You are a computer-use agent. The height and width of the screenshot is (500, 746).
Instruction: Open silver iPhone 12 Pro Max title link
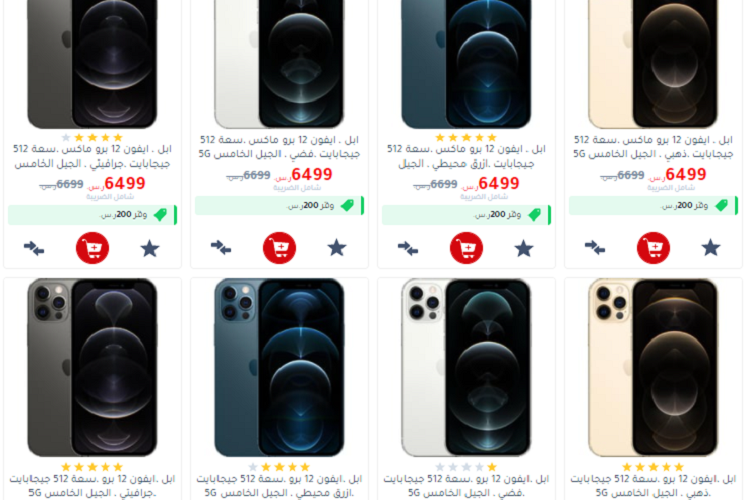tap(279, 147)
